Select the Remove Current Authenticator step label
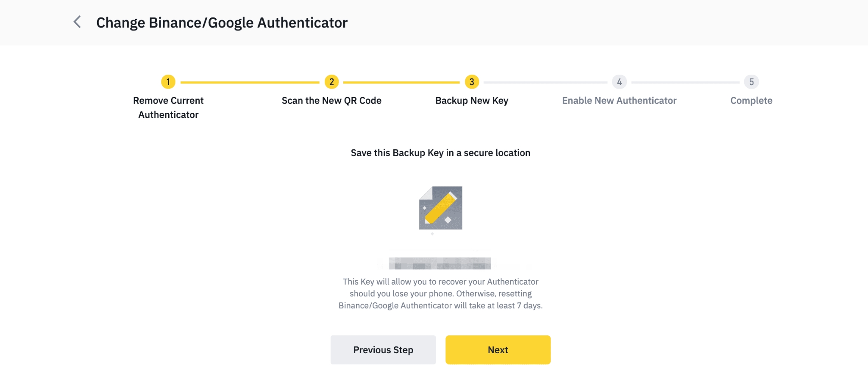The width and height of the screenshot is (868, 377). point(168,107)
